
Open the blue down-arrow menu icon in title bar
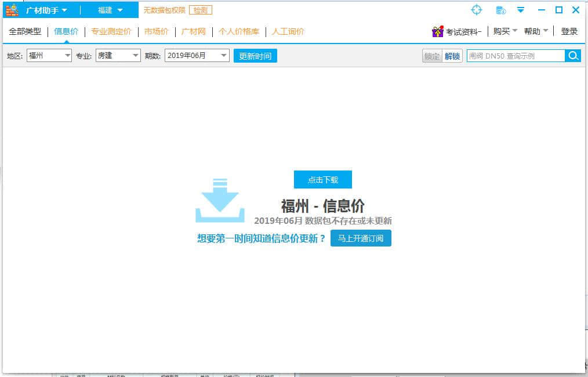tap(521, 10)
